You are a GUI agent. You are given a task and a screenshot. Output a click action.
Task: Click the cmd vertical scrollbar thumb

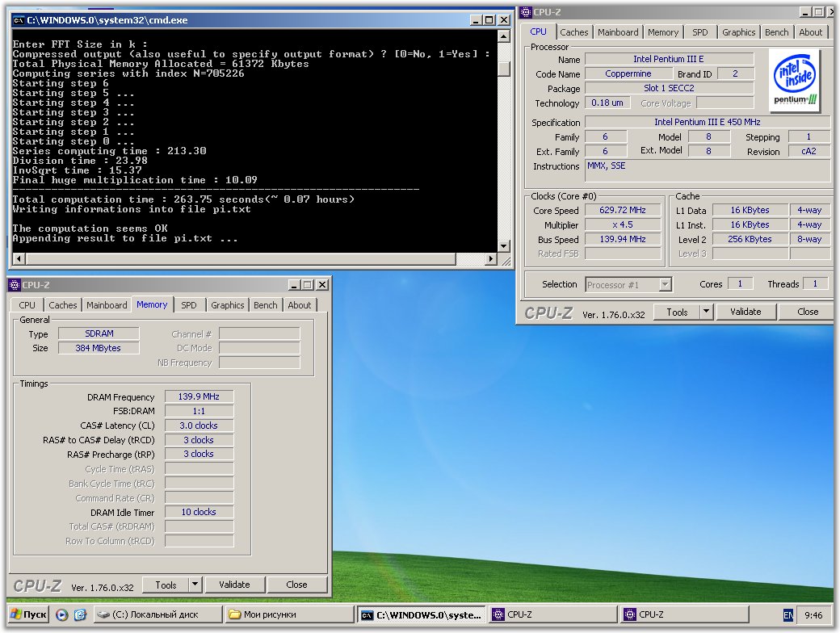pos(503,69)
